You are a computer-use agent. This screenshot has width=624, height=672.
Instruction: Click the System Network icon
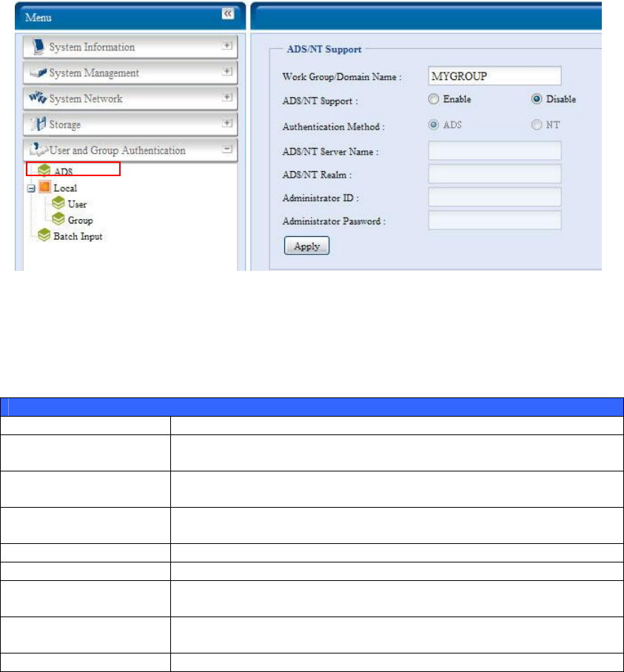tap(38, 98)
